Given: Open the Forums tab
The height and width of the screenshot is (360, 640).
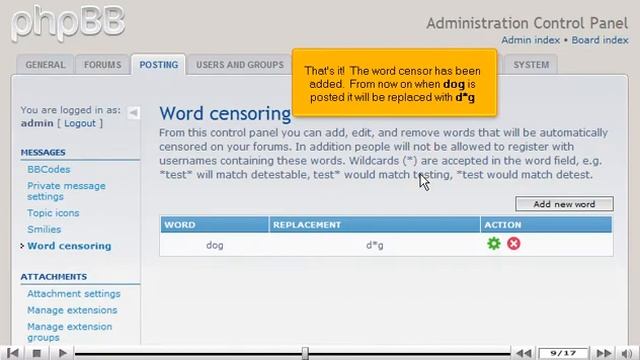Looking at the screenshot, I should [103, 65].
